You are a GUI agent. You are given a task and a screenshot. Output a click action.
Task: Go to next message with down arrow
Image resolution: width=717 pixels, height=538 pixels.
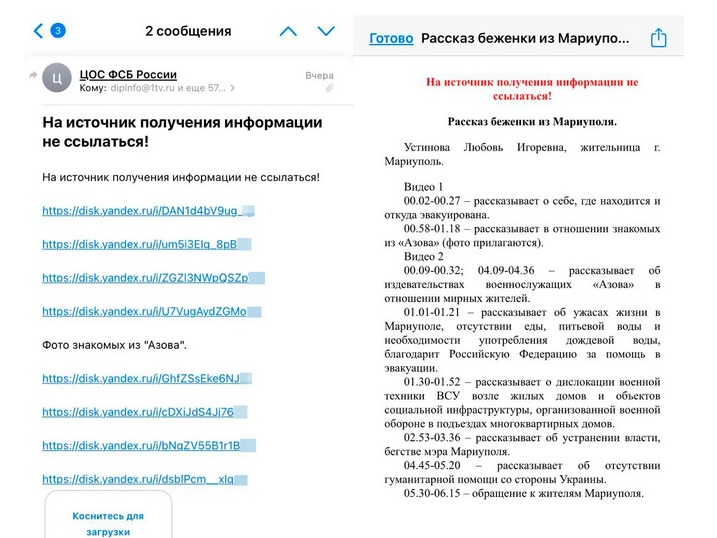click(x=326, y=31)
